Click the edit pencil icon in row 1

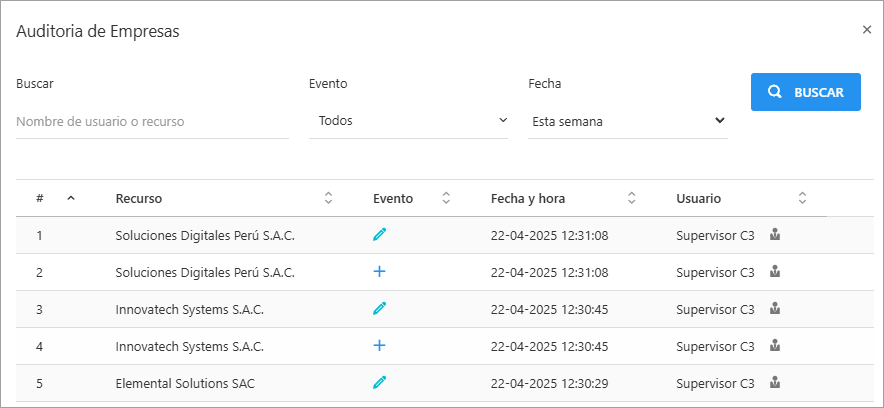tap(379, 235)
